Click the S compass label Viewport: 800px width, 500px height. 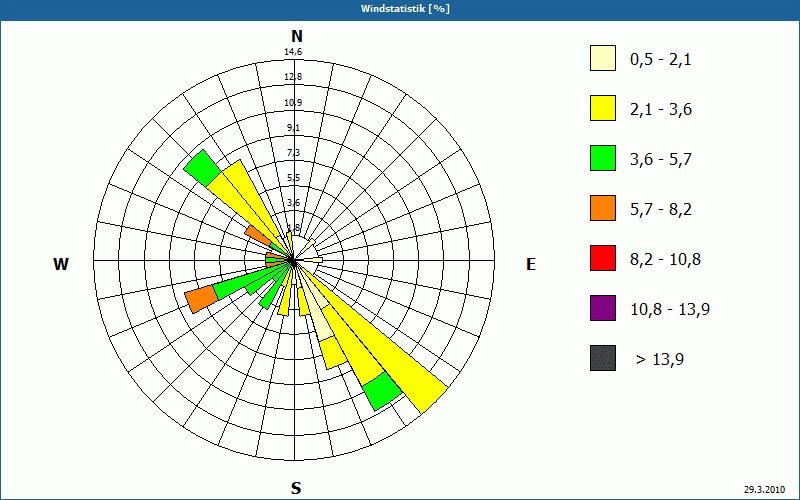tap(296, 488)
